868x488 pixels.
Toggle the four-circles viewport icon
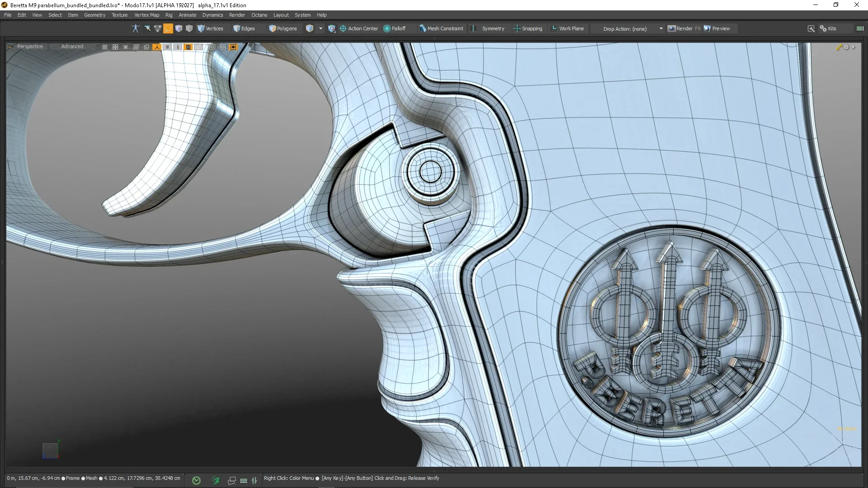[x=115, y=47]
